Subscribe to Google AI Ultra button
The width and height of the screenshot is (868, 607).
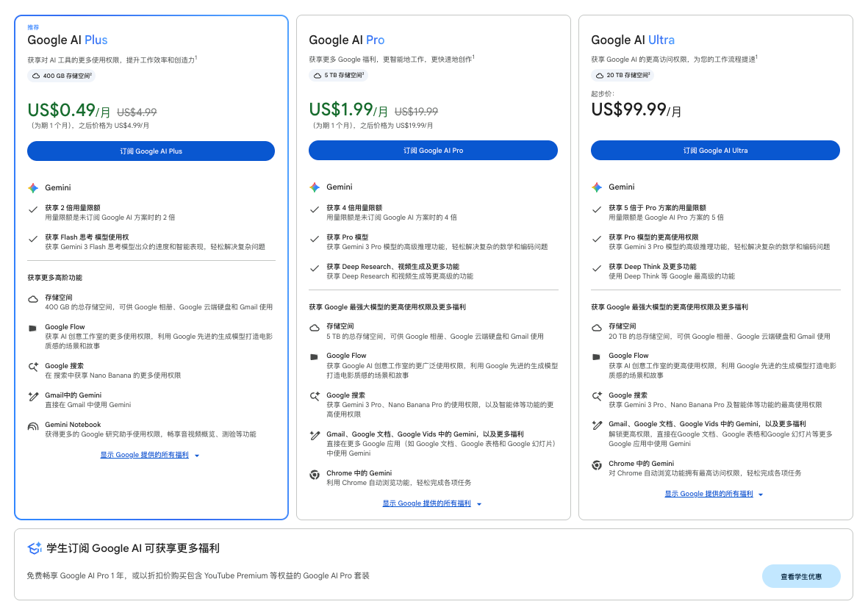point(715,151)
